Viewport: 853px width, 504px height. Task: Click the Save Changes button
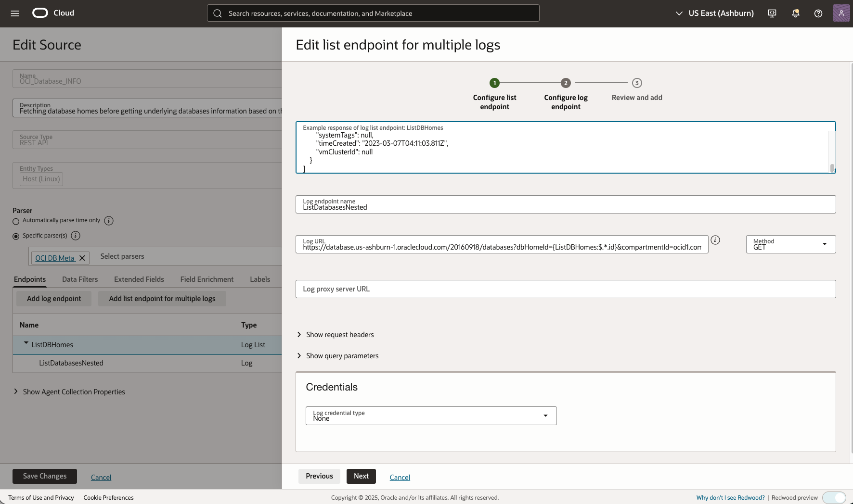(44, 476)
